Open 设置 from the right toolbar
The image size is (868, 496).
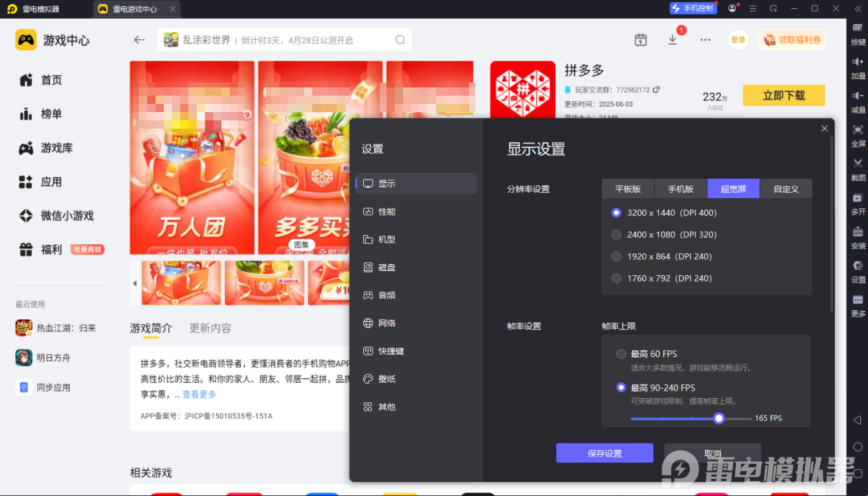858,272
